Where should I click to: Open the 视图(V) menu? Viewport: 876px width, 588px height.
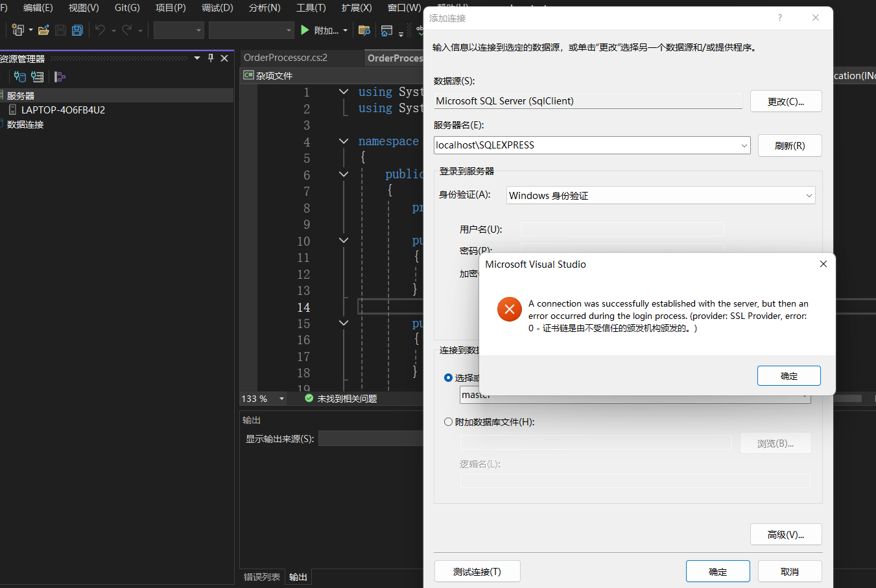pos(84,8)
